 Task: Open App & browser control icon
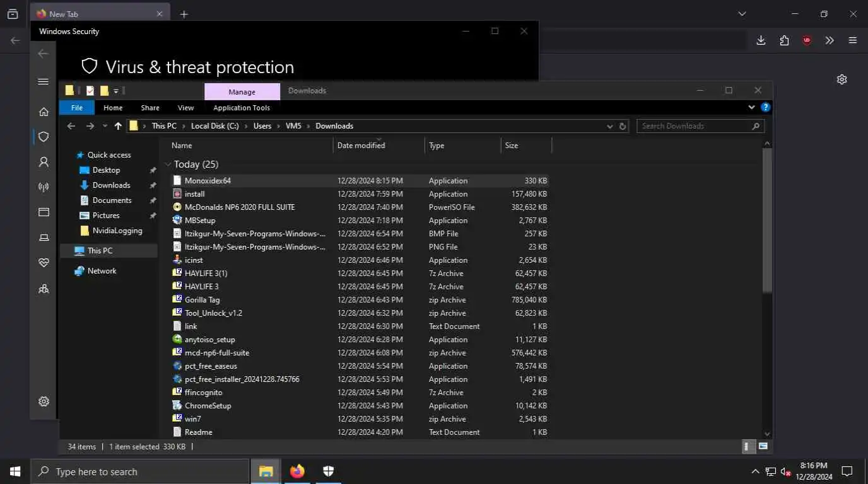44,212
